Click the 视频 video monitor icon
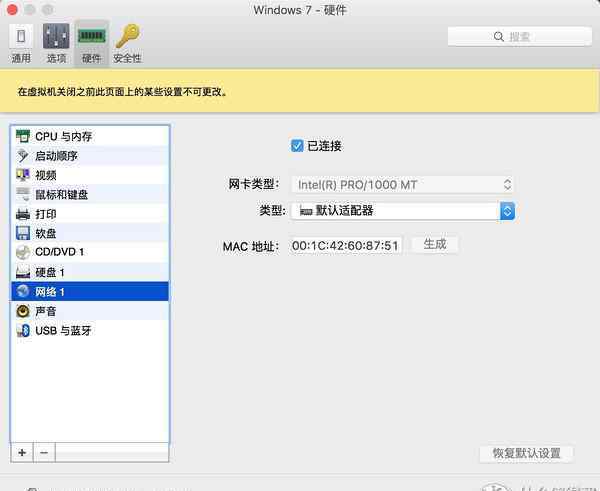This screenshot has width=600, height=491. click(x=23, y=175)
